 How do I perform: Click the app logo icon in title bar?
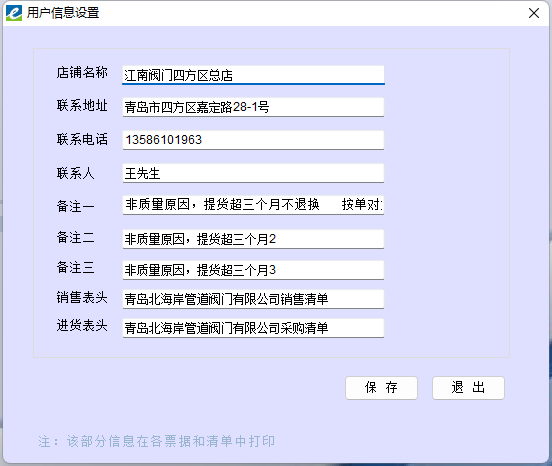point(14,13)
